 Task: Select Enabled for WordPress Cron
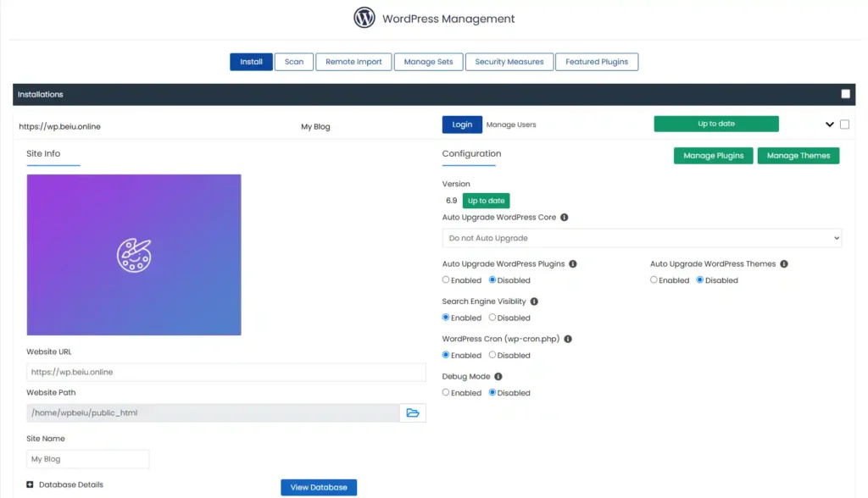click(x=446, y=355)
